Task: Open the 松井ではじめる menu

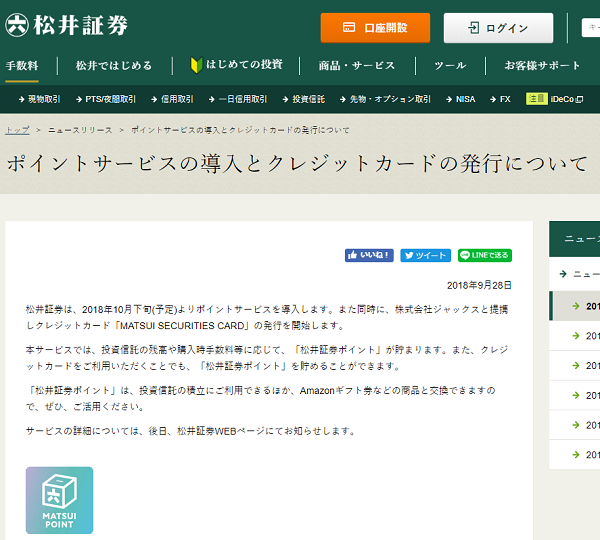Action: pos(114,65)
